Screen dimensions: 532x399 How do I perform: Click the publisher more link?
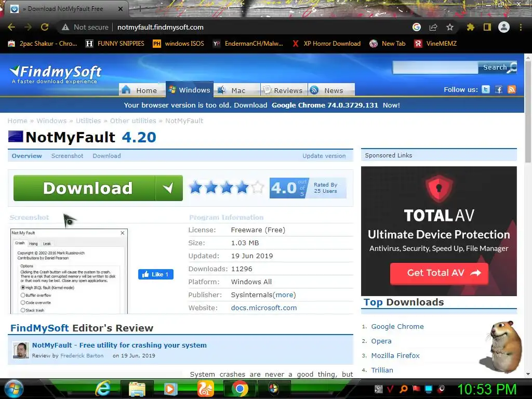284,295
